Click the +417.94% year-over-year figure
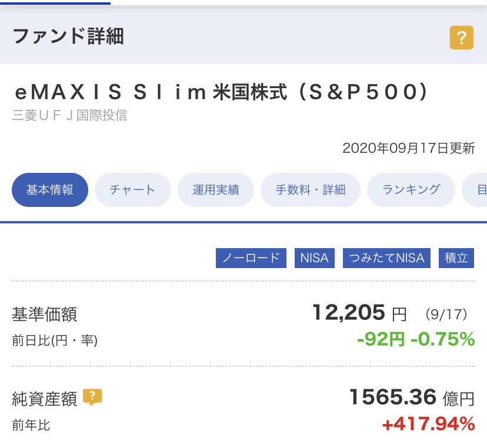 [429, 424]
